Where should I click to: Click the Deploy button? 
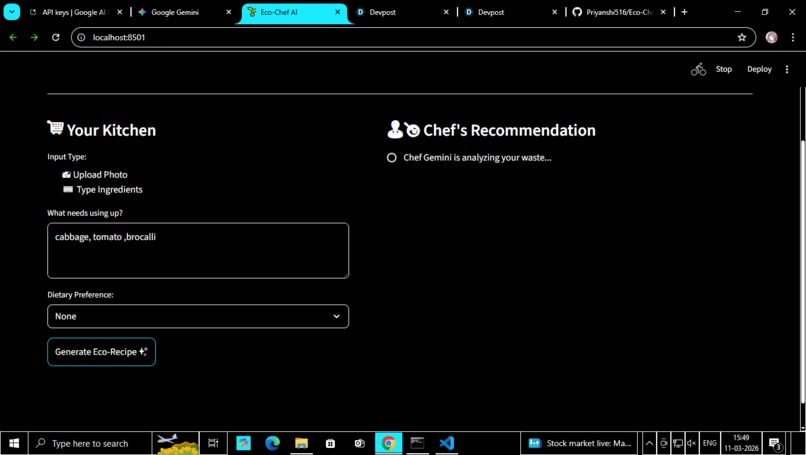[759, 69]
